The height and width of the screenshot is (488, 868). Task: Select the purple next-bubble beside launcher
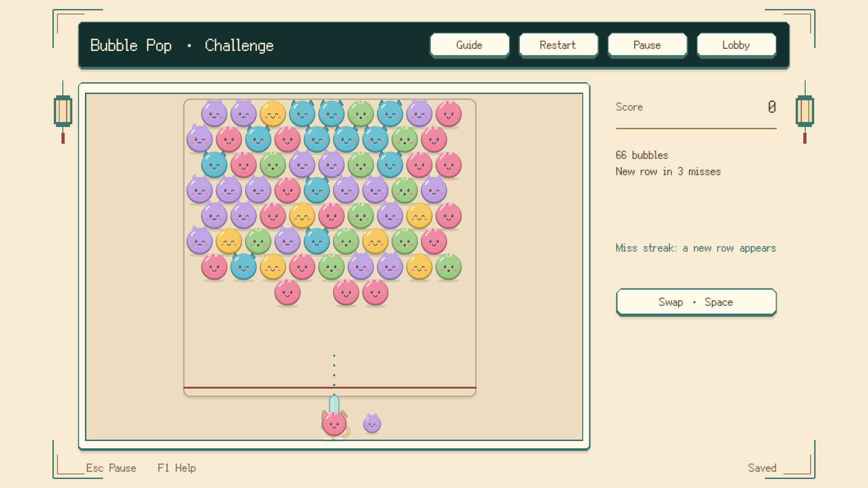pos(372,424)
